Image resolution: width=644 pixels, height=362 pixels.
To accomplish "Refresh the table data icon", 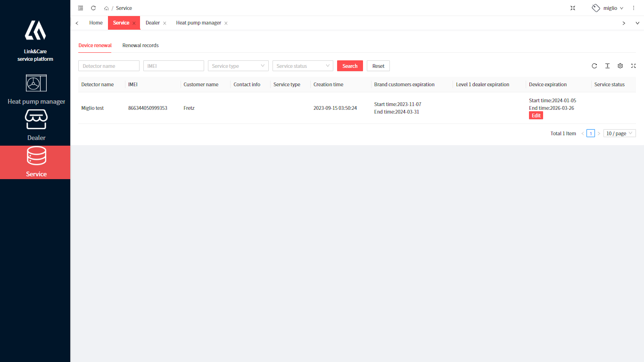I will click(x=594, y=66).
